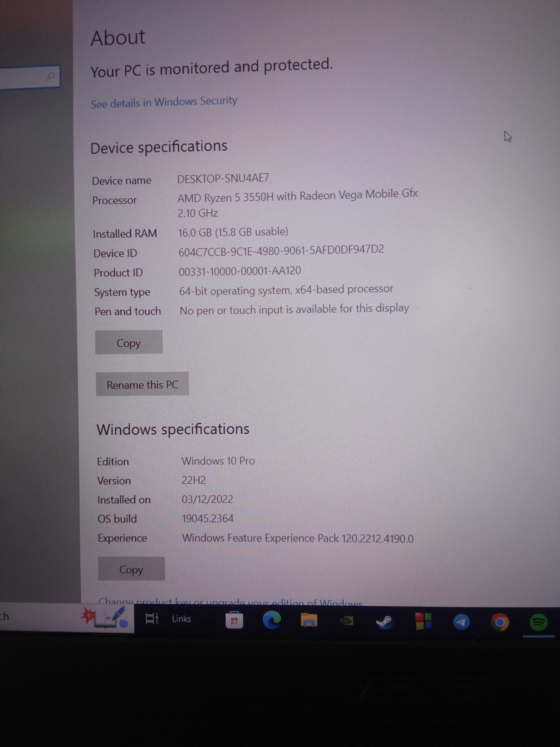Select installed date 03/12/2022
The width and height of the screenshot is (560, 747).
click(x=207, y=499)
